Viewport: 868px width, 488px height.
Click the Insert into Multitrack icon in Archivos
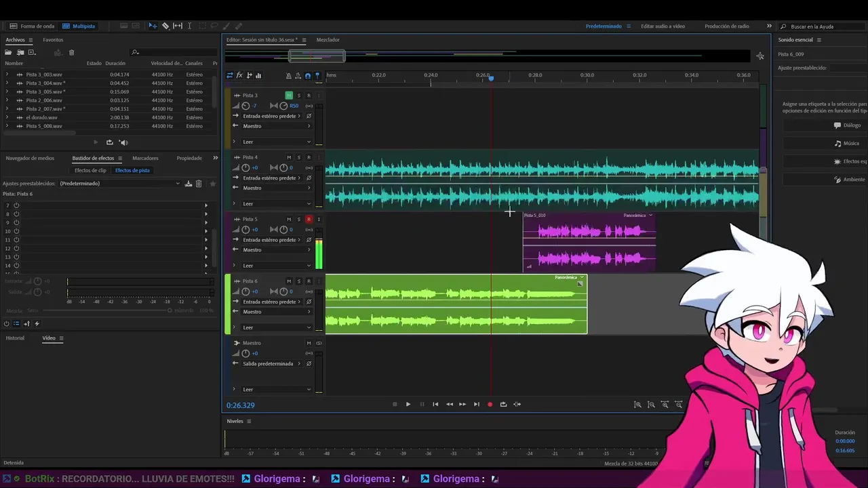pyautogui.click(x=58, y=52)
